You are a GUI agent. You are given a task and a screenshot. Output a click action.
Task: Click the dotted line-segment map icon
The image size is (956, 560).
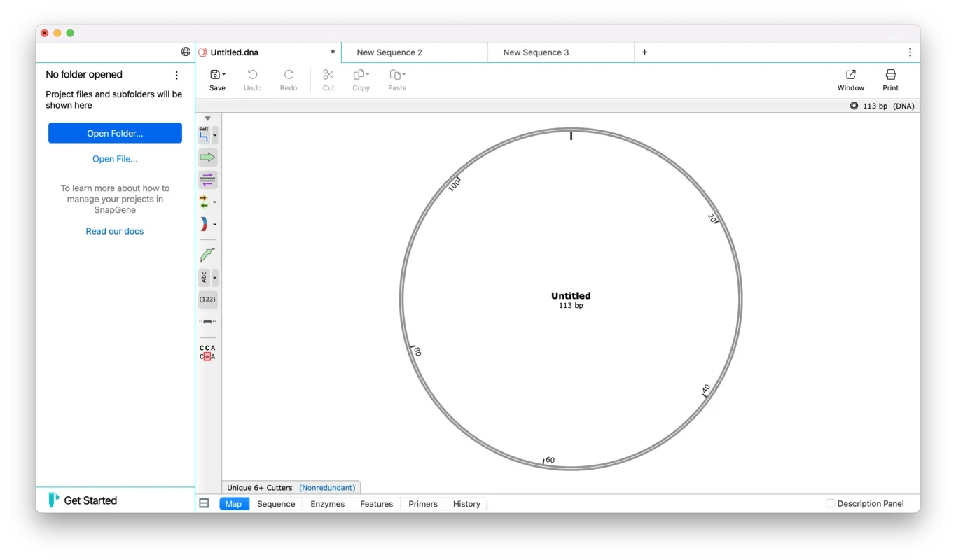point(207,321)
